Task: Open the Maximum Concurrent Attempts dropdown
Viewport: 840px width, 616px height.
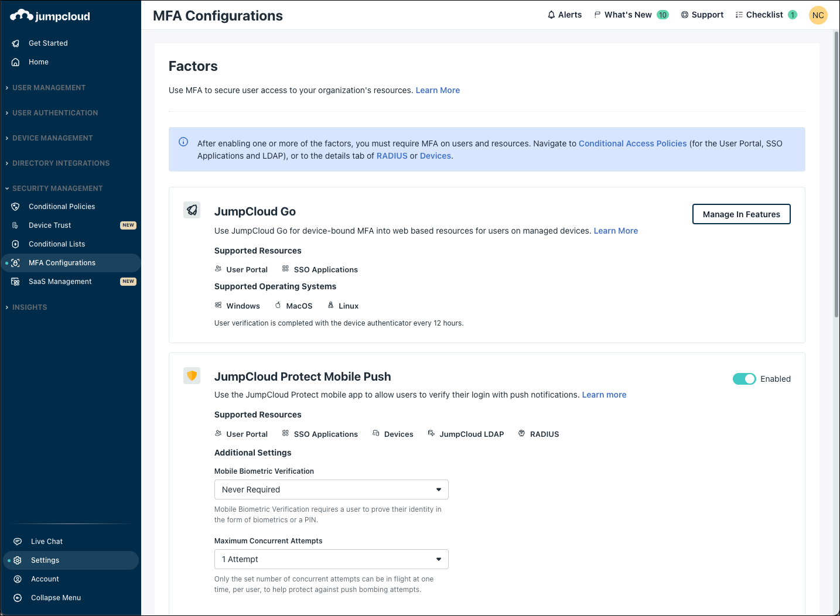Action: pos(332,559)
